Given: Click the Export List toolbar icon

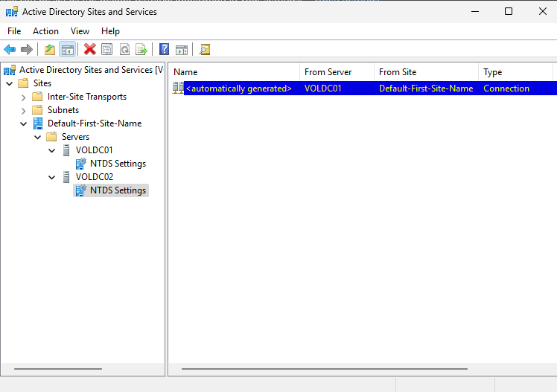Looking at the screenshot, I should pos(141,50).
